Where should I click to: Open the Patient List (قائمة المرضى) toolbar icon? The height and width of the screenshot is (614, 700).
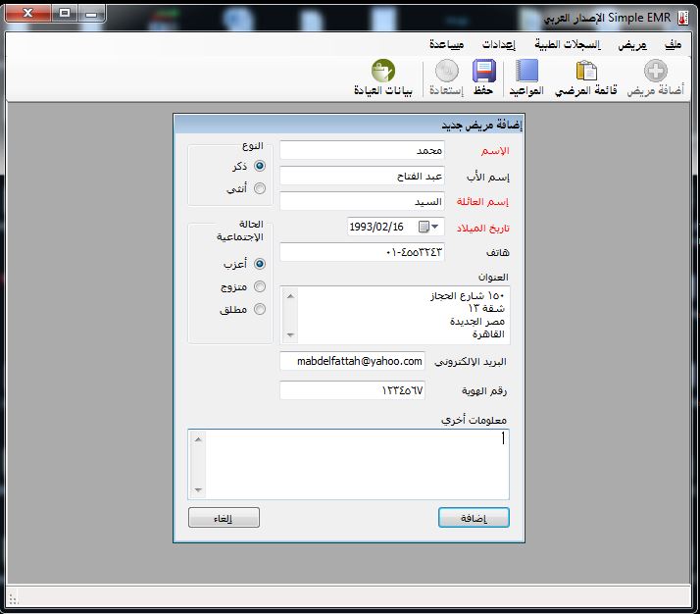pyautogui.click(x=586, y=71)
